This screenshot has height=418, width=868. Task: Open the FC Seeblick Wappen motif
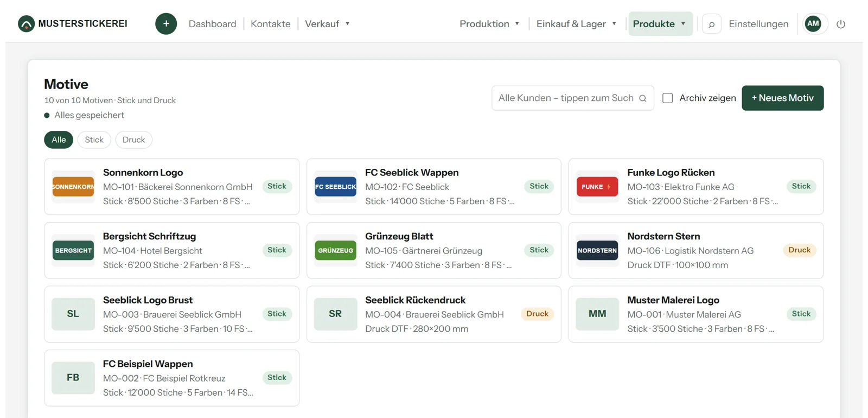pos(434,187)
